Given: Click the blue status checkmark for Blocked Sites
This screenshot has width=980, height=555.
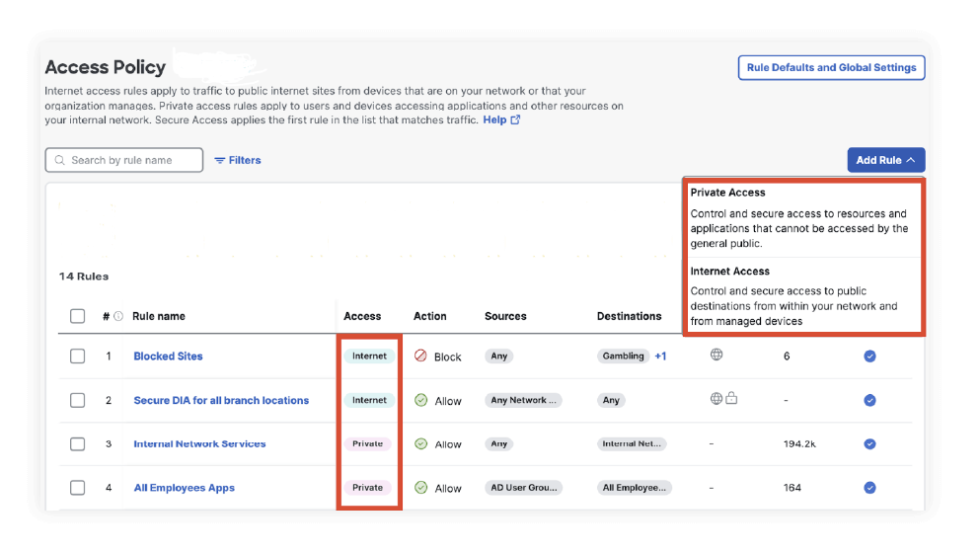Looking at the screenshot, I should (x=869, y=357).
